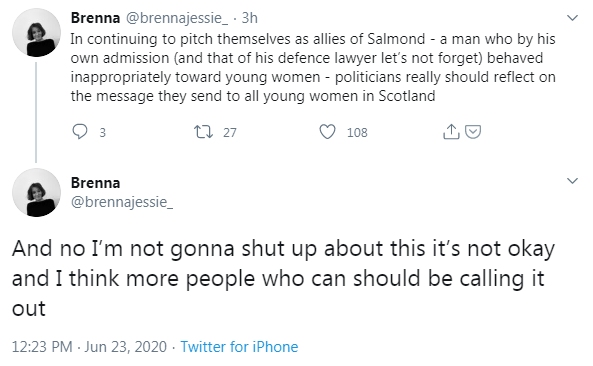The image size is (593, 366).
Task: Click the 3 replies count
Action: [x=102, y=133]
